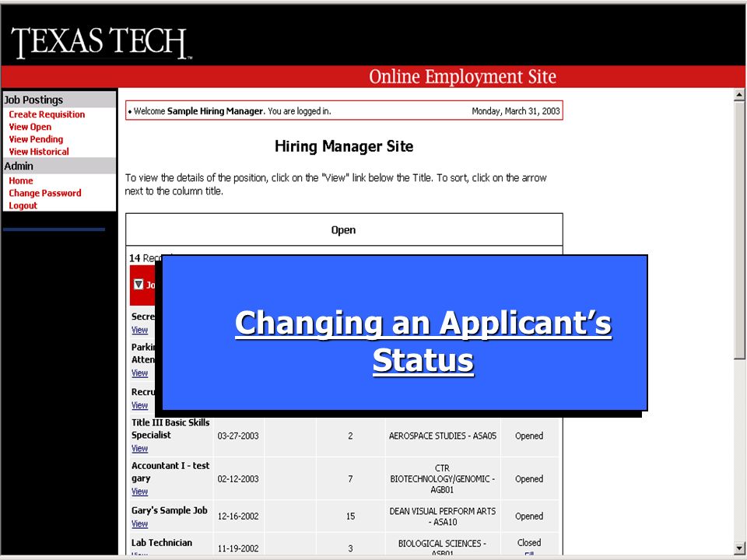Go to Home under Admin

tap(21, 180)
